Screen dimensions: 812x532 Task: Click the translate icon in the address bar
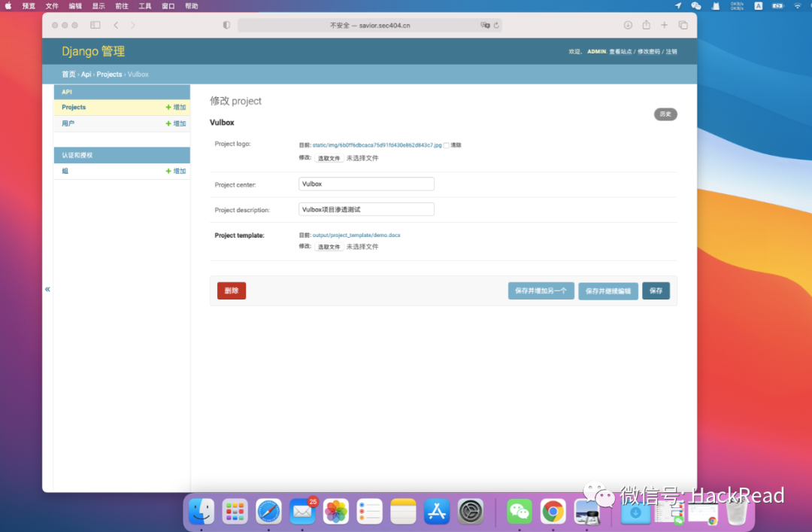(x=485, y=25)
